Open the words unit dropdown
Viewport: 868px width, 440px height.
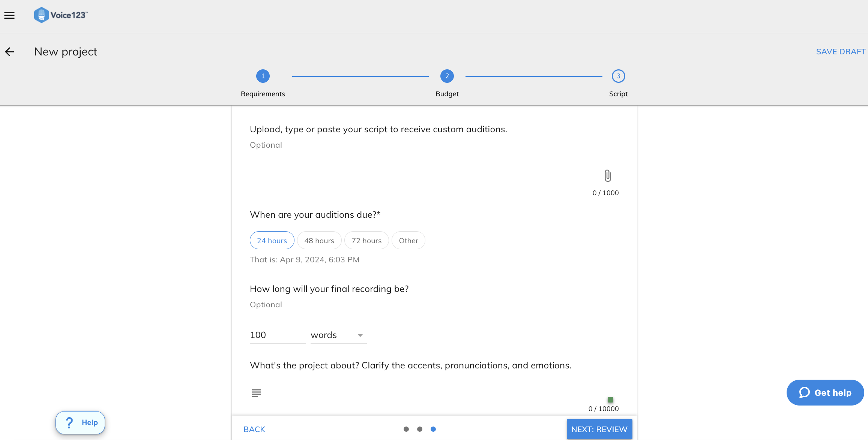point(338,335)
